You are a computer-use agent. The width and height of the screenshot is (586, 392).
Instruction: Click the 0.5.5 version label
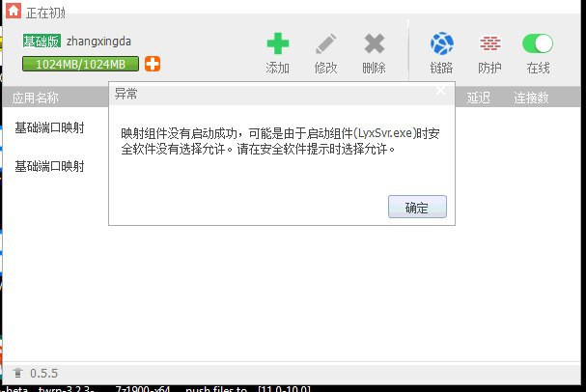pos(44,373)
